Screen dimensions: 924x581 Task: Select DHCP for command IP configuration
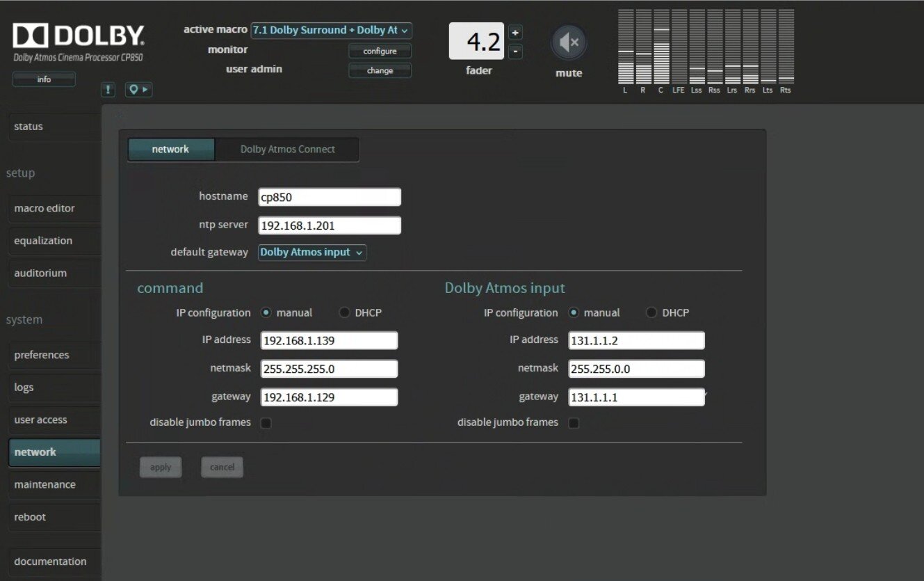coord(345,313)
